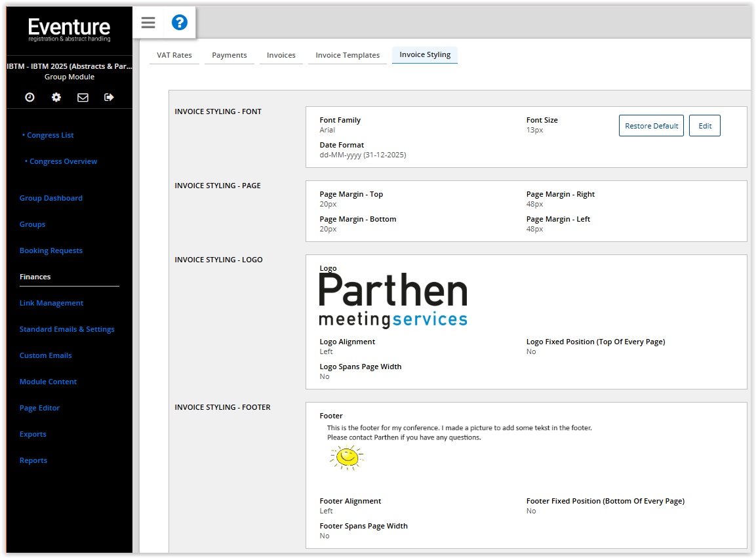Click the Group Module label
The image size is (756, 558).
coord(70,77)
